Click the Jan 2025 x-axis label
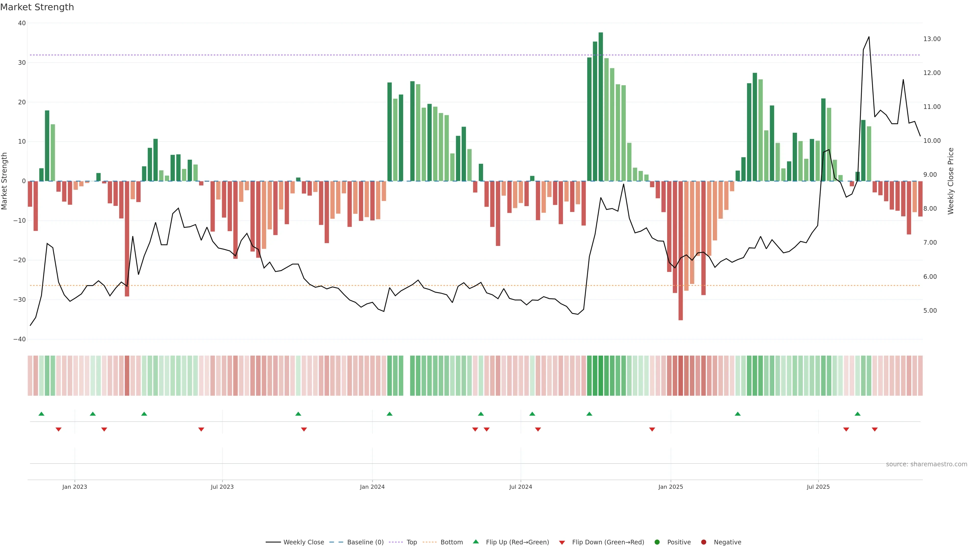Viewport: 980px width, 551px height. pos(671,487)
